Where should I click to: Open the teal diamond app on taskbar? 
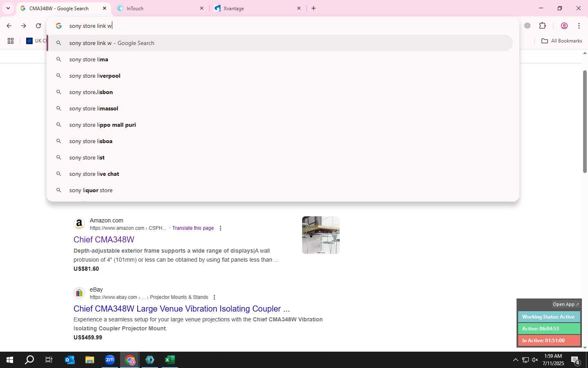[150, 360]
